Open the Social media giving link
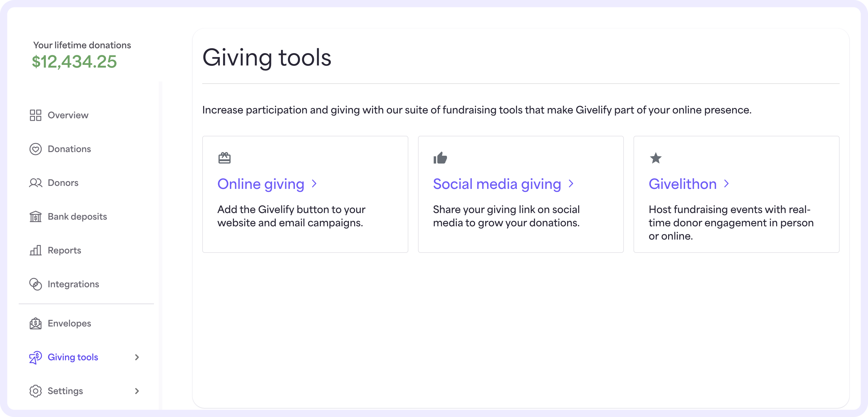Screen dimensions: 868x417 497,184
